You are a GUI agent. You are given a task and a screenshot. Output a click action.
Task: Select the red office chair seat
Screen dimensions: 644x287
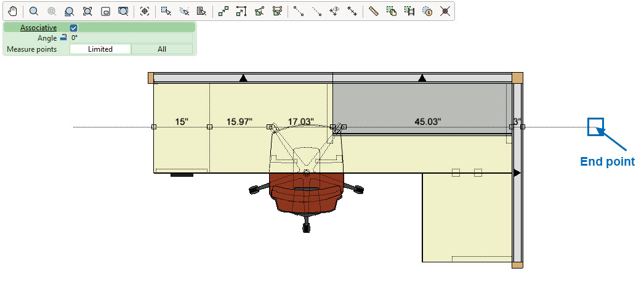click(x=306, y=192)
